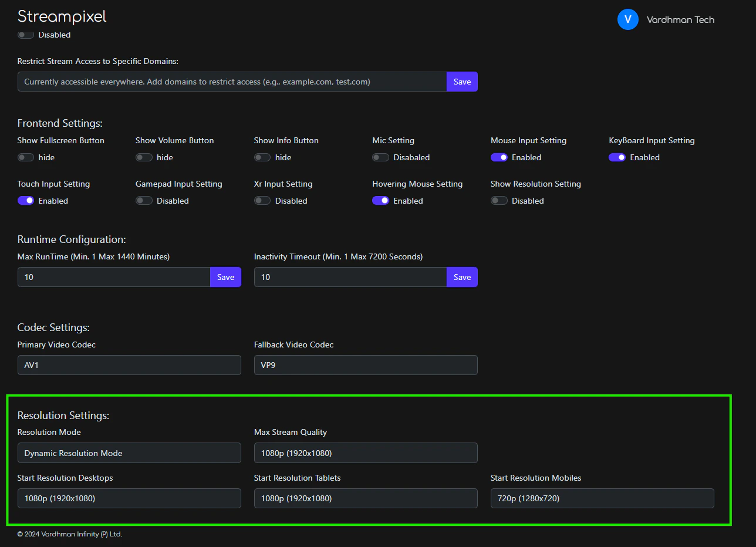Toggle the Show Volume Button switch
This screenshot has width=756, height=547.
click(144, 157)
